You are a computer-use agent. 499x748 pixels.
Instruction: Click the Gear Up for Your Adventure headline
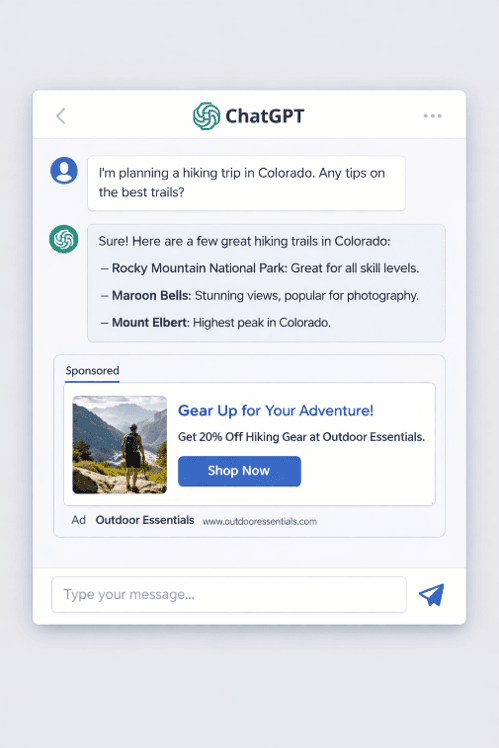[276, 411]
